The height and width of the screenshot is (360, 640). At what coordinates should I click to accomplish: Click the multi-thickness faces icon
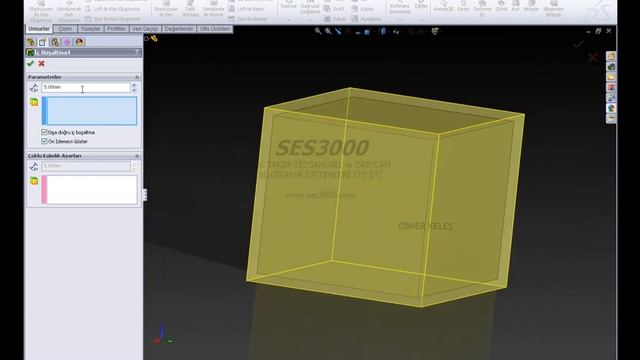click(34, 181)
